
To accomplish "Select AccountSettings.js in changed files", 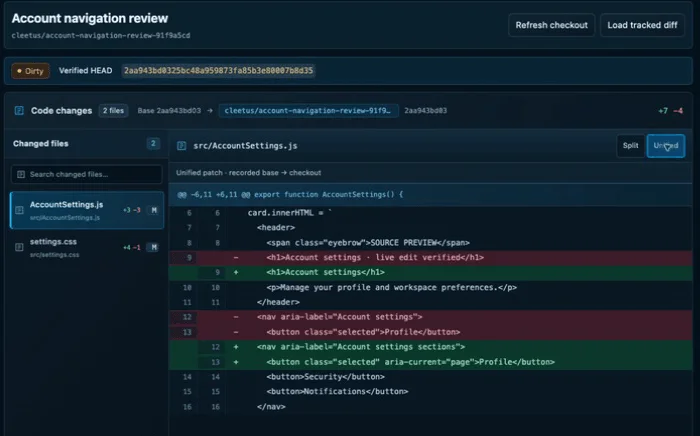I will (87, 210).
